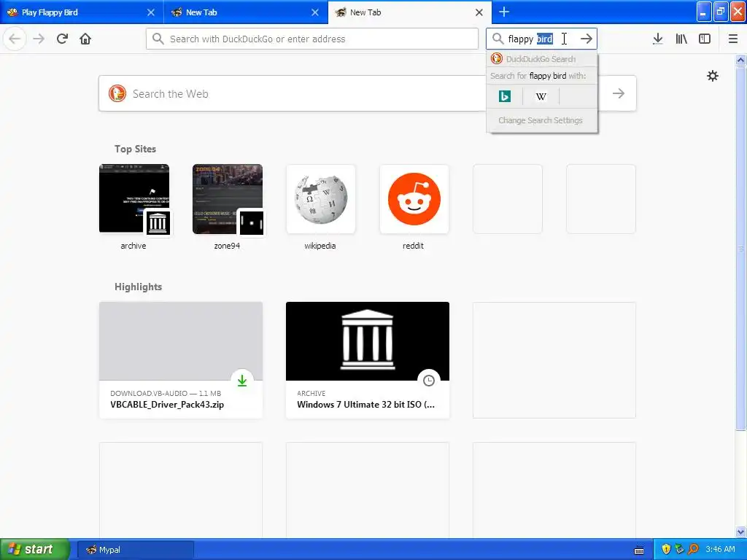
Task: Click the Highlights heading
Action: pyautogui.click(x=138, y=287)
